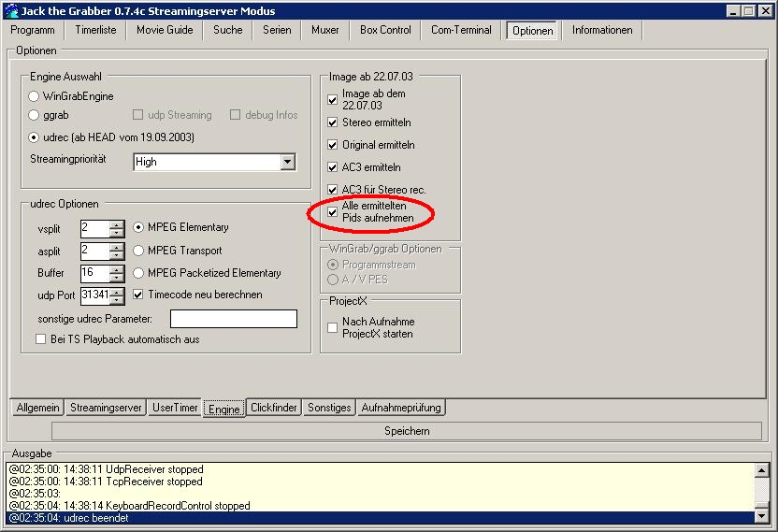Switch to the Muxer tab
Image resolution: width=778 pixels, height=532 pixels.
[x=325, y=30]
